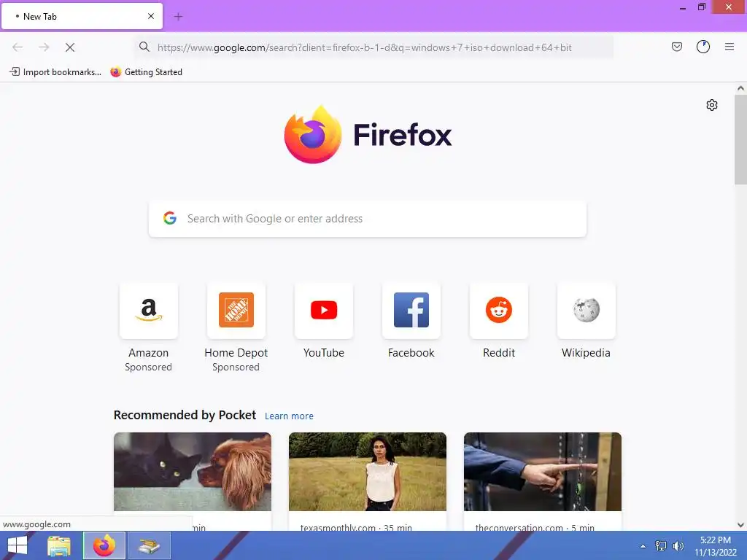Image resolution: width=747 pixels, height=560 pixels.
Task: Click the page vertical scrollbar thumb
Action: 740,139
